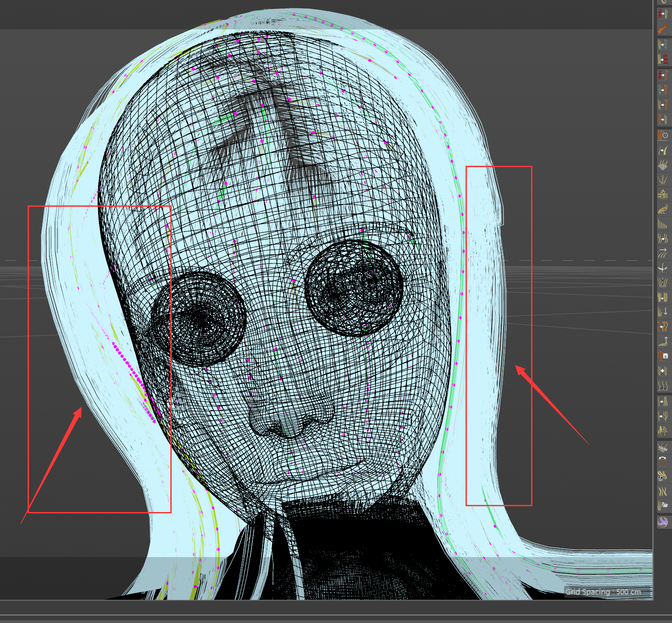The image size is (672, 623).
Task: Select the orange guides with circle icon
Action: point(663,135)
